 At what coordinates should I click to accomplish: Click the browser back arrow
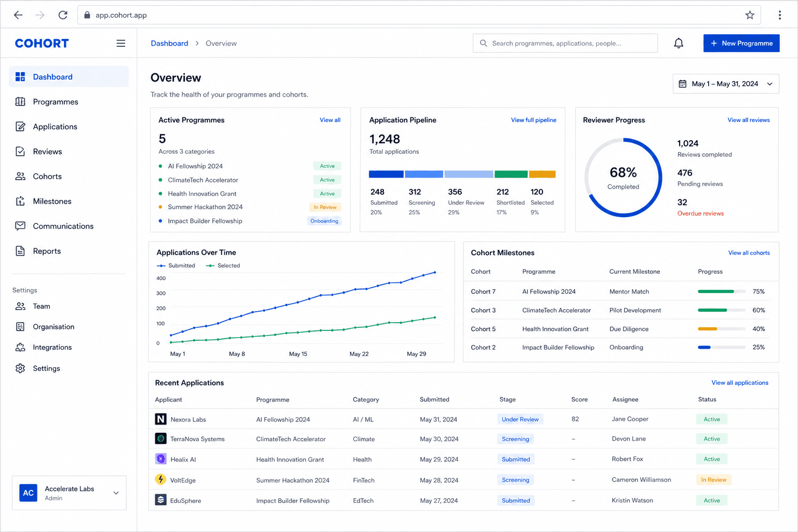[18, 15]
